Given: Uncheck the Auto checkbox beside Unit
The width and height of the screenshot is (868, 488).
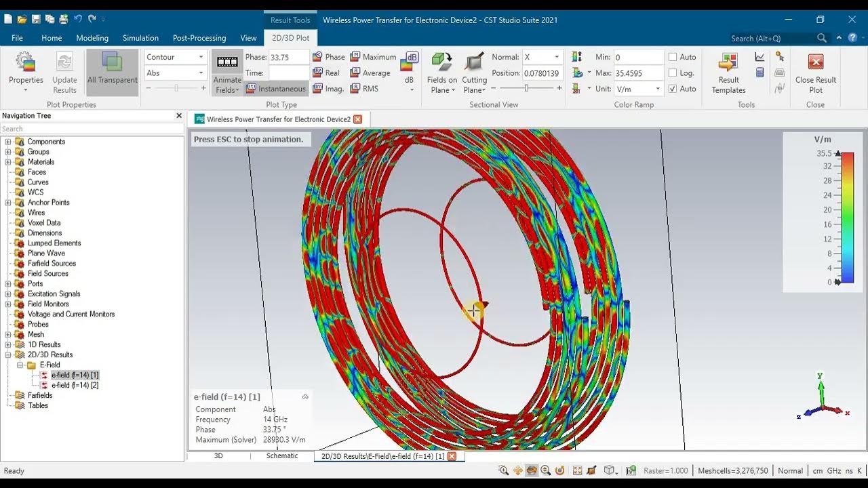Looking at the screenshot, I should (673, 89).
